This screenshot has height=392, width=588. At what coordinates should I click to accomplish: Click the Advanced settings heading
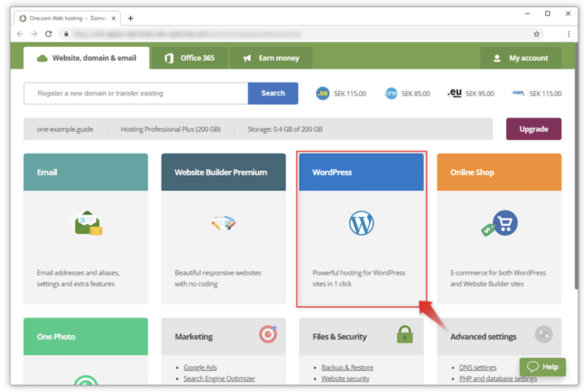coord(483,336)
